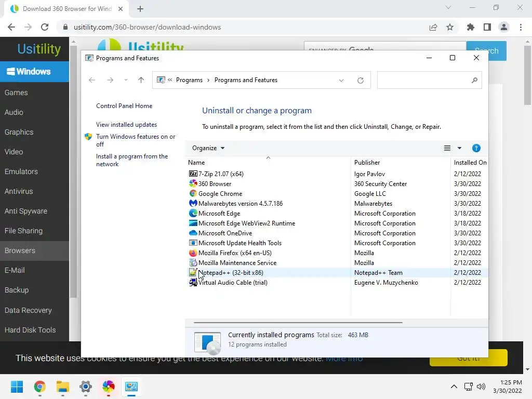Click the 360 Browser list icon
This screenshot has width=532, height=399.
tap(193, 183)
